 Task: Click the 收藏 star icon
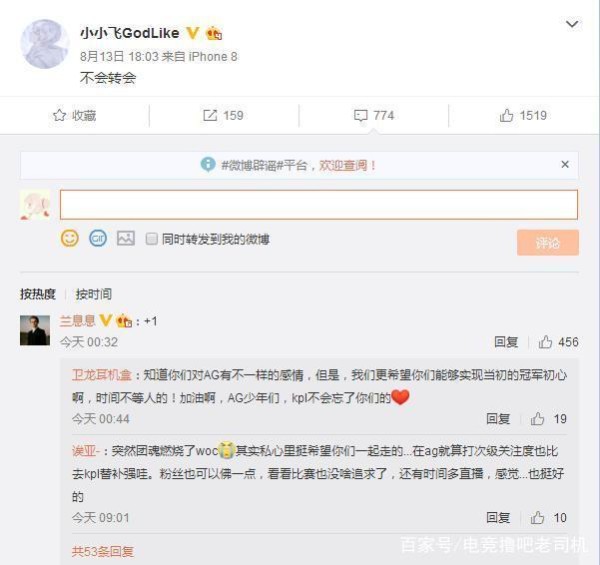click(x=59, y=115)
